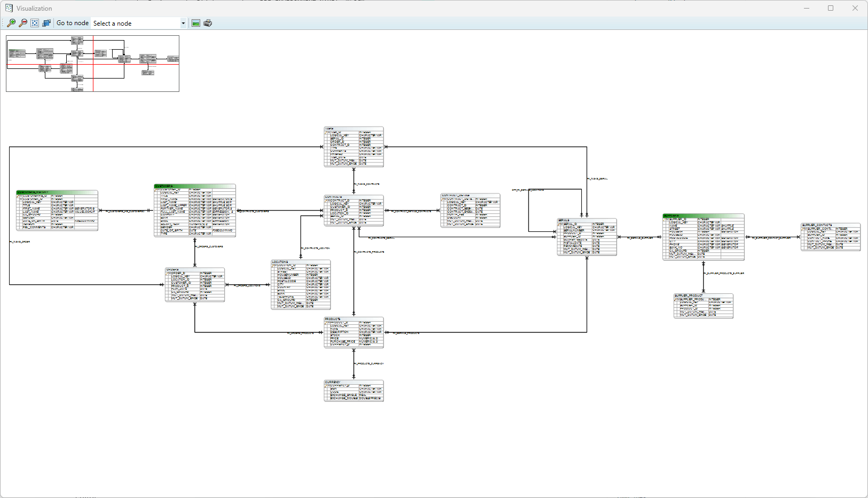Select the Zoom Out magnifier tool
Screen dimensions: 868x498
(22, 22)
